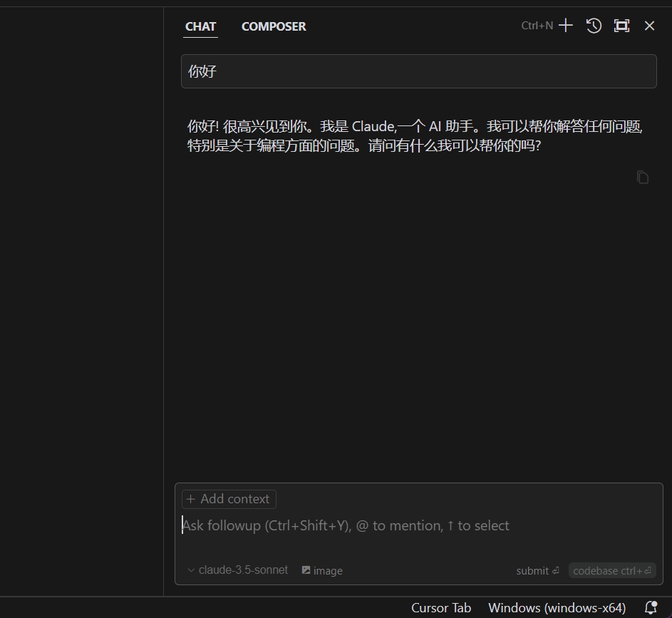672x618 pixels.
Task: Open chat history with the clock icon
Action: click(593, 25)
